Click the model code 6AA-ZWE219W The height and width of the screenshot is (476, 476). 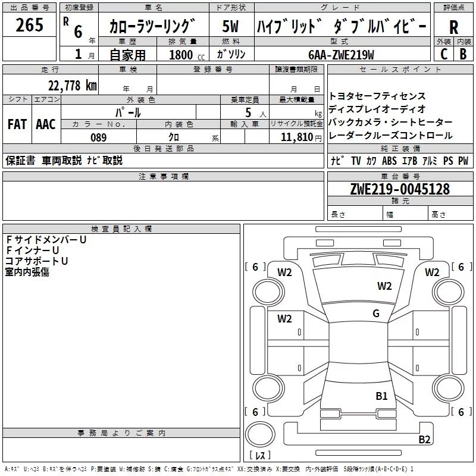[341, 55]
